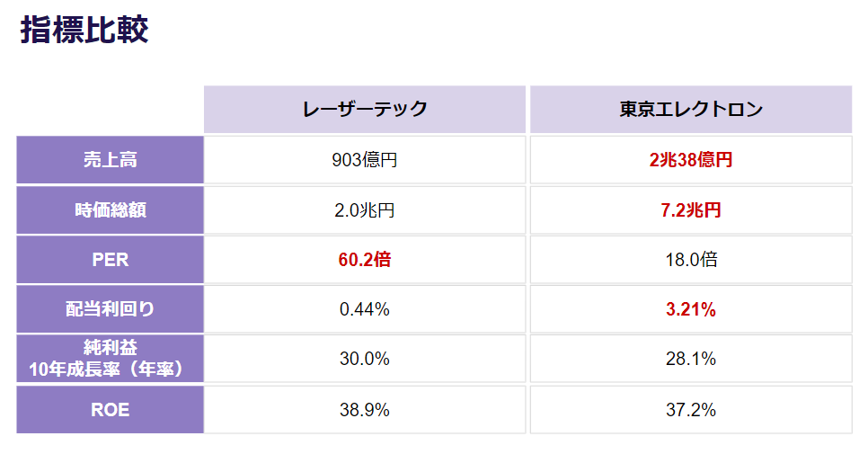Select the PER row header
The image size is (868, 454).
coord(111,260)
